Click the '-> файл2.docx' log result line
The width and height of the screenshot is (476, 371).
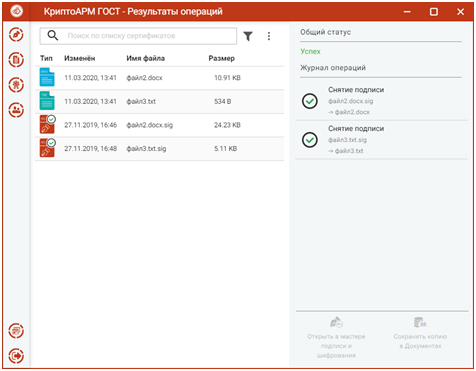tap(349, 112)
